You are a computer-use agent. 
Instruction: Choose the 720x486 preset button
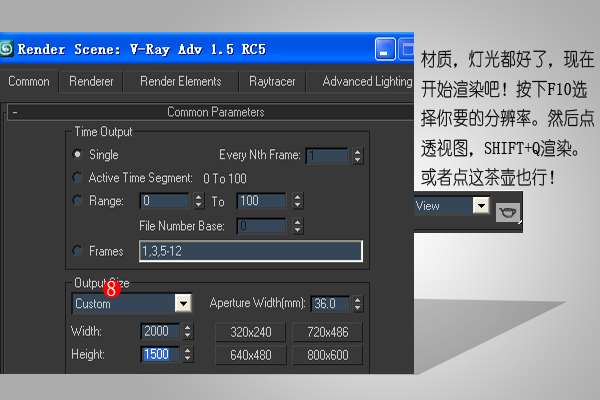click(328, 332)
